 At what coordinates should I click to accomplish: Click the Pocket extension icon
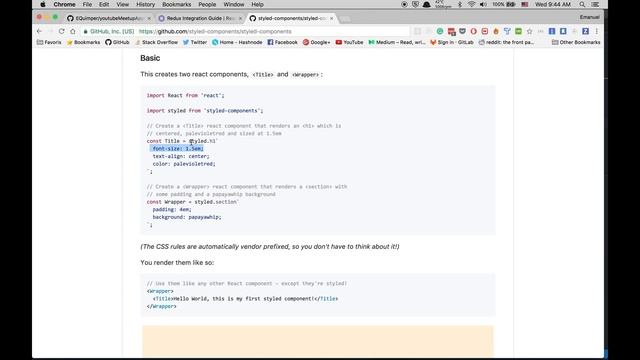462,31
